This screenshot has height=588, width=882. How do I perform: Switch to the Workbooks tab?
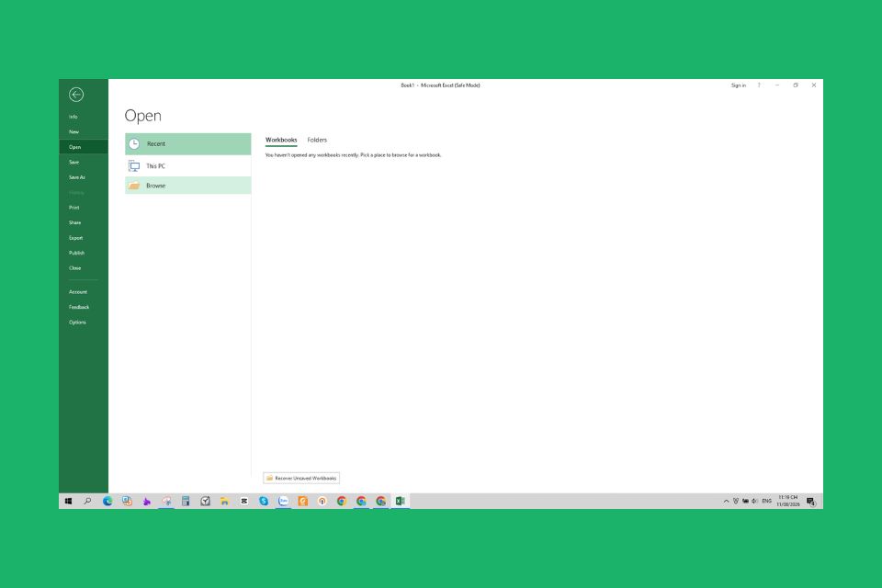[x=281, y=140]
